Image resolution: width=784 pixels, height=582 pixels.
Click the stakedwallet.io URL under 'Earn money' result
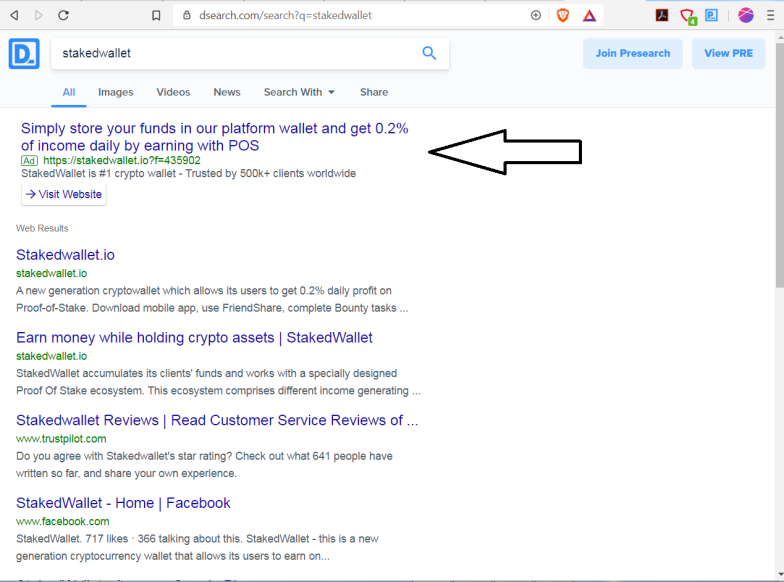tap(52, 356)
